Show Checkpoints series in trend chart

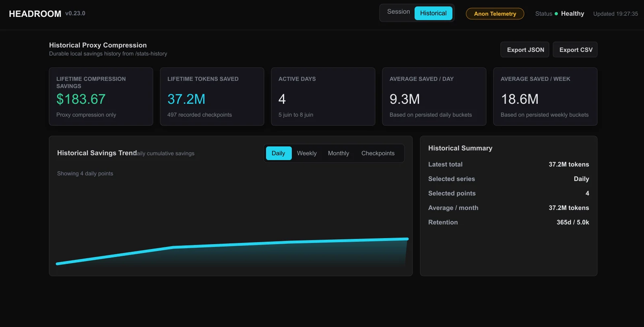pos(378,153)
